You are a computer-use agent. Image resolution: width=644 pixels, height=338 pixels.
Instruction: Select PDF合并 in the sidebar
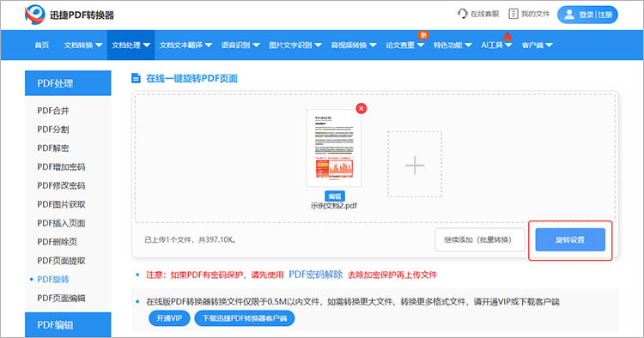[x=53, y=111]
